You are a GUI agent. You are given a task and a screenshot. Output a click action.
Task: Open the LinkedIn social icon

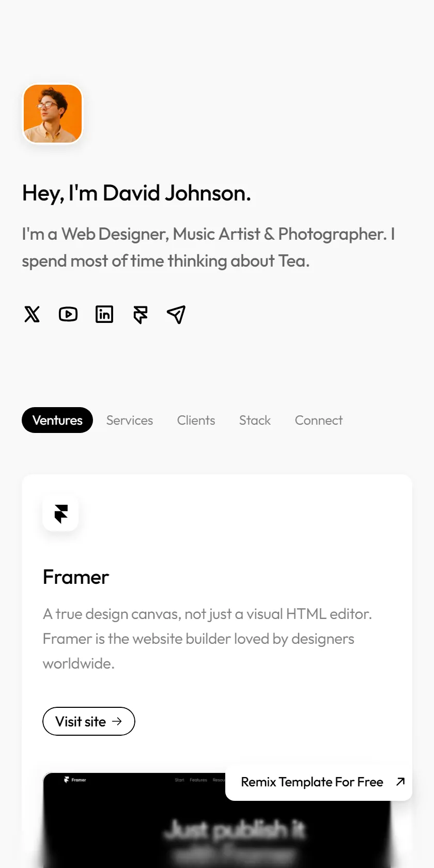(x=104, y=314)
